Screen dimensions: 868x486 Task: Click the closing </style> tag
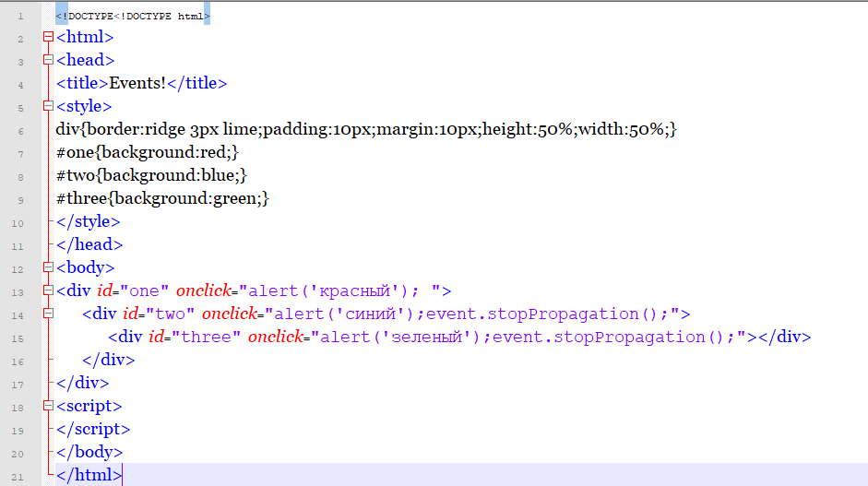point(88,221)
